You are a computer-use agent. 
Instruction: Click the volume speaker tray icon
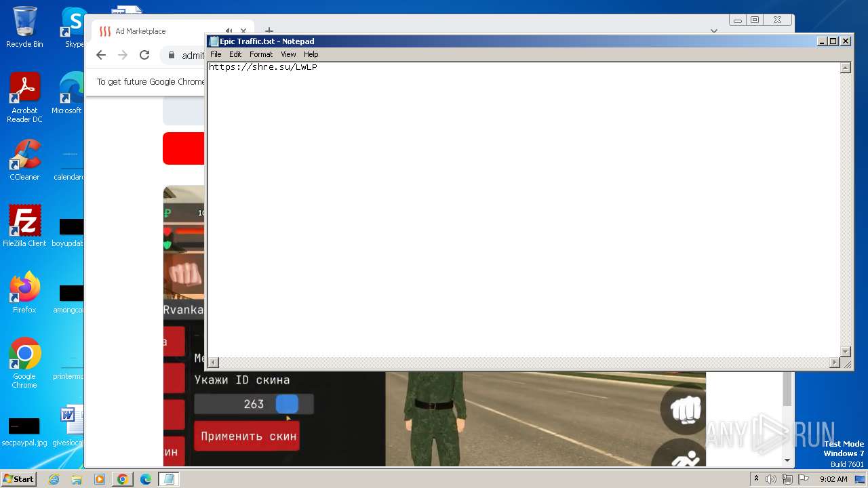771,479
